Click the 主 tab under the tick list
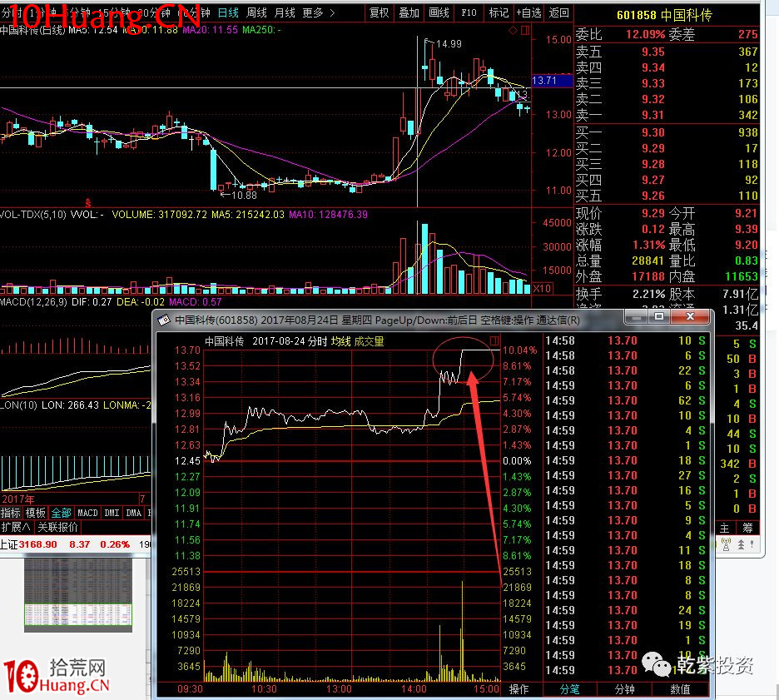The width and height of the screenshot is (779, 700). [725, 528]
